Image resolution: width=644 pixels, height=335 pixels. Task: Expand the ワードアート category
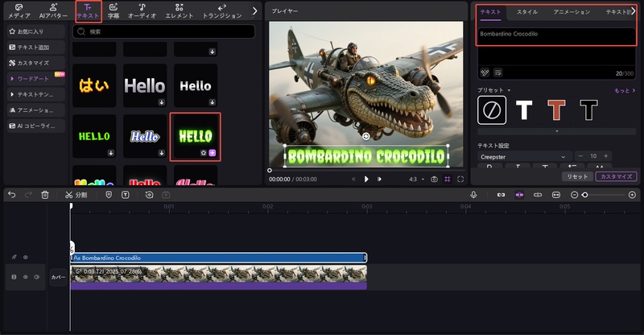(35, 78)
